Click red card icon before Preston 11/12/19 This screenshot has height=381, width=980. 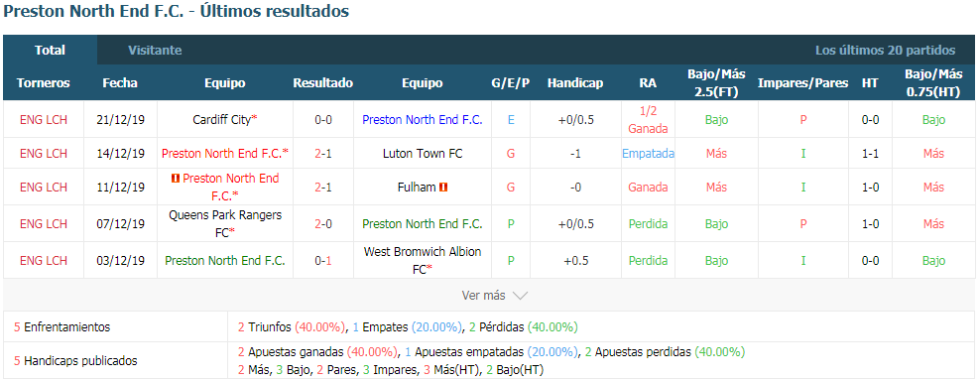coord(175,179)
